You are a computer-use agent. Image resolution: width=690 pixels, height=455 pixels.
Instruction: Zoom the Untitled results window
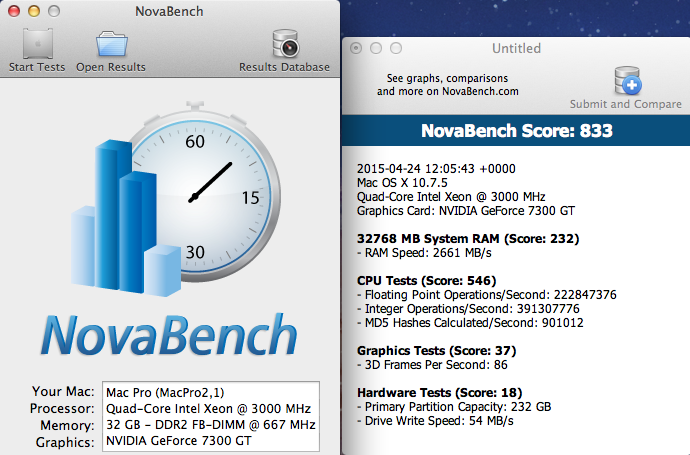click(396, 48)
